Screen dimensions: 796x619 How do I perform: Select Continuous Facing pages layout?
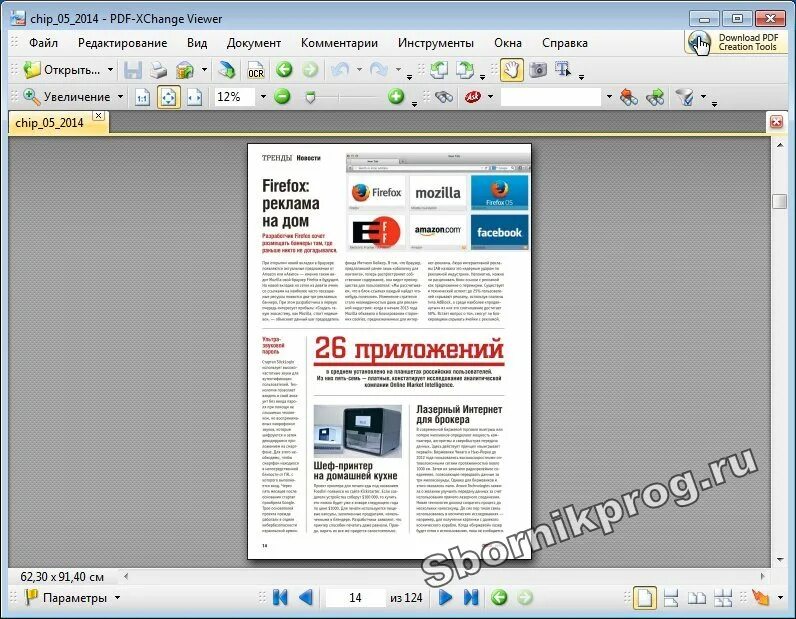click(723, 598)
